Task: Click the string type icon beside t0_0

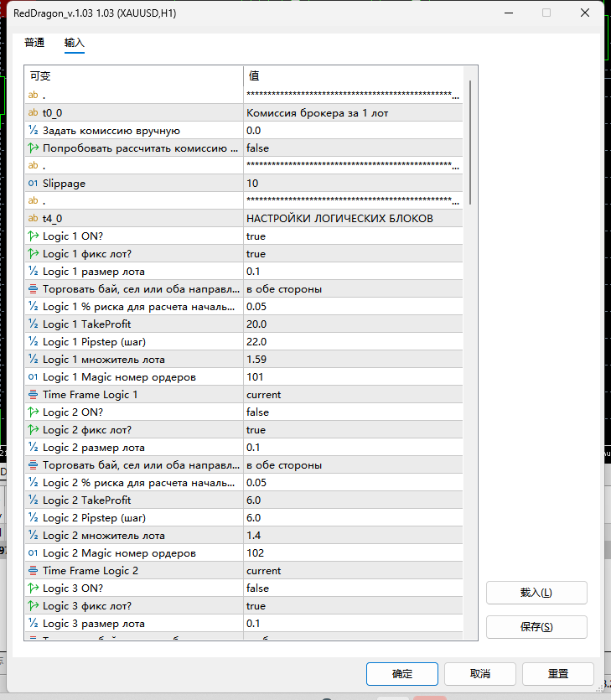Action: [x=33, y=112]
